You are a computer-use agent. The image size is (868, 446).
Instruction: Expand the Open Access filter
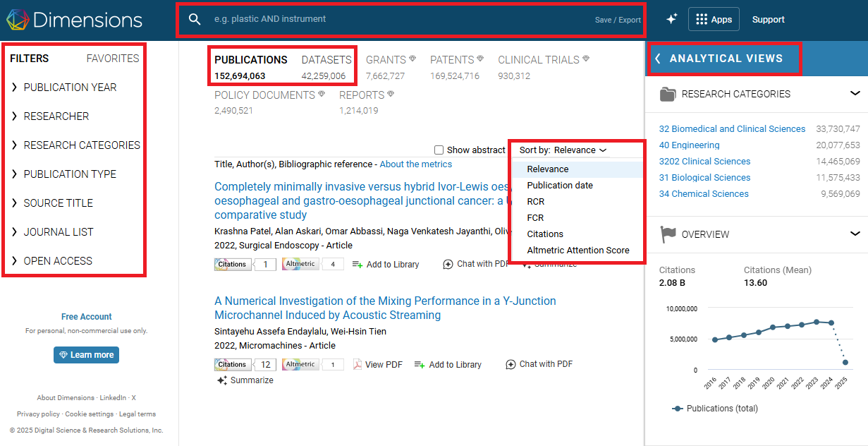[x=51, y=261]
